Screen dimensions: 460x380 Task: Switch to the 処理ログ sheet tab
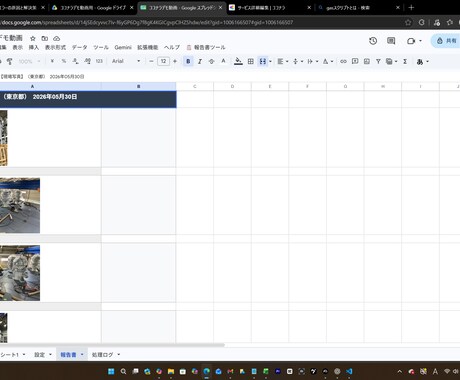tap(102, 355)
